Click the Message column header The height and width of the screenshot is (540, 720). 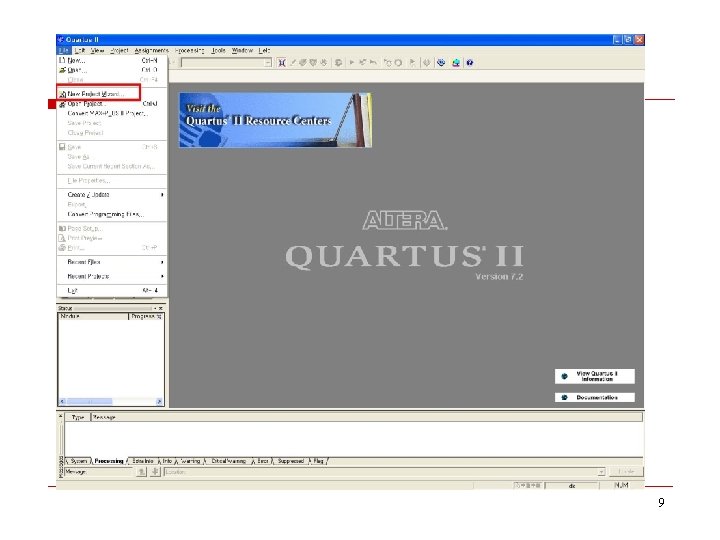click(366, 417)
